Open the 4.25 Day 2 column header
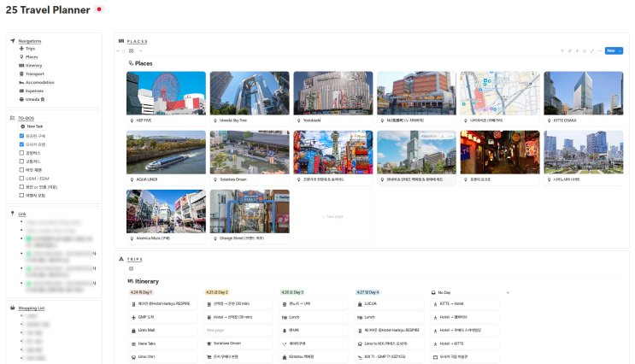 pyautogui.click(x=217, y=292)
